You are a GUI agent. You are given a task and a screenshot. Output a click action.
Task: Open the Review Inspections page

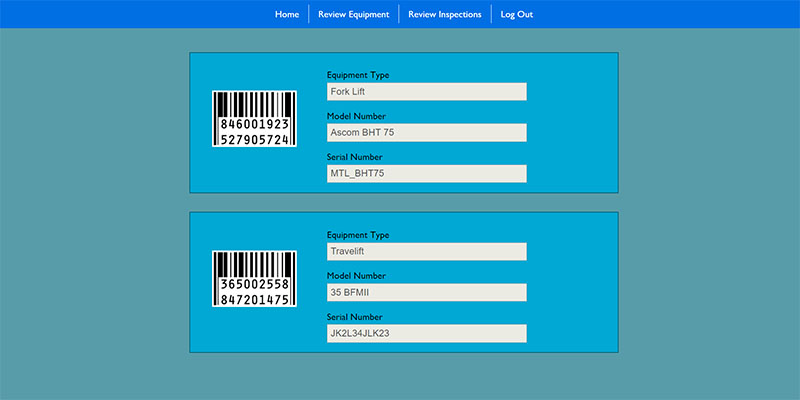444,14
